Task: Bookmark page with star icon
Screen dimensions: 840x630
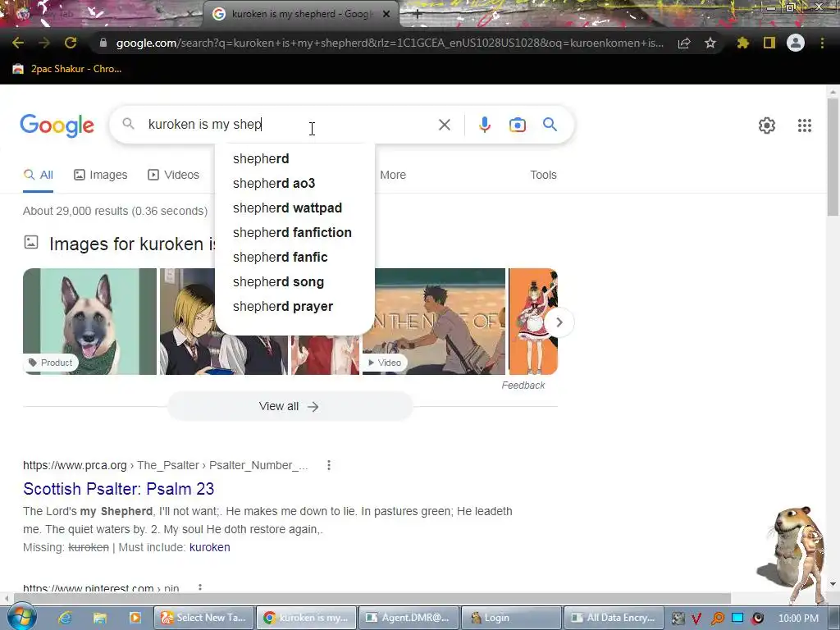Action: 710,43
